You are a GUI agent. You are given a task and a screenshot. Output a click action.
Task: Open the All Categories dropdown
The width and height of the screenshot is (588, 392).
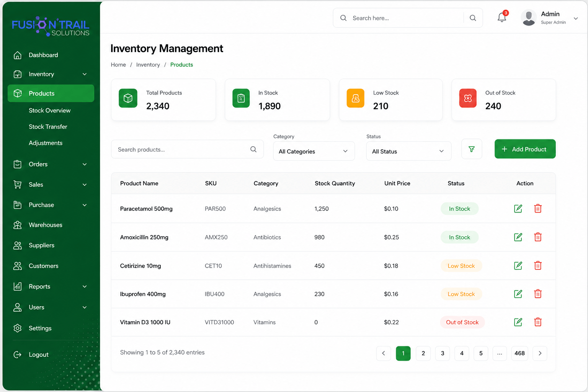click(x=314, y=151)
